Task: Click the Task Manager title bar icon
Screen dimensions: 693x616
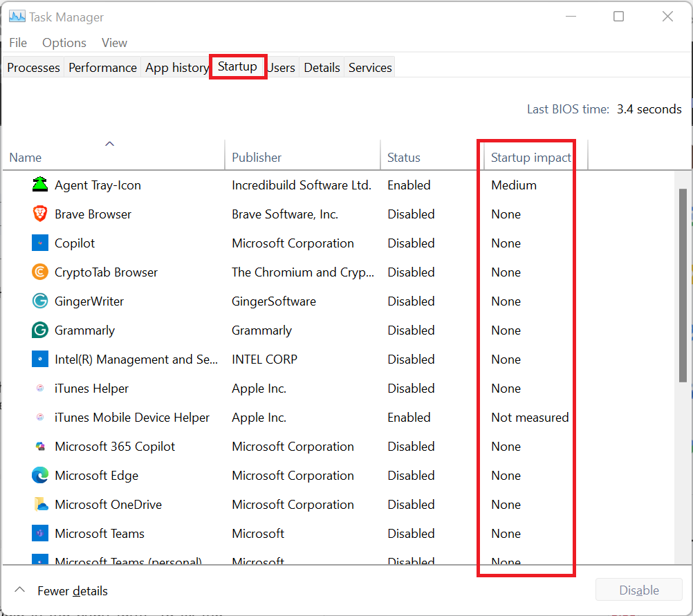Action: pos(17,17)
